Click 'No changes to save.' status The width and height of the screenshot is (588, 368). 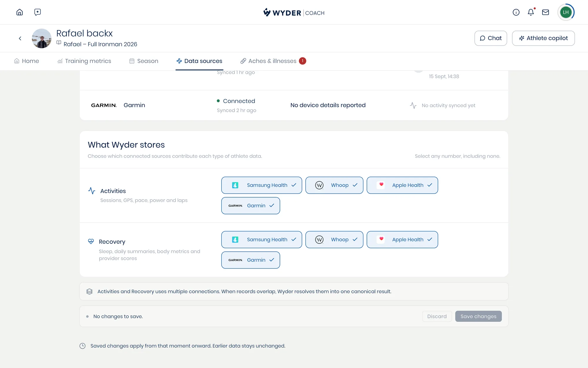click(x=118, y=316)
